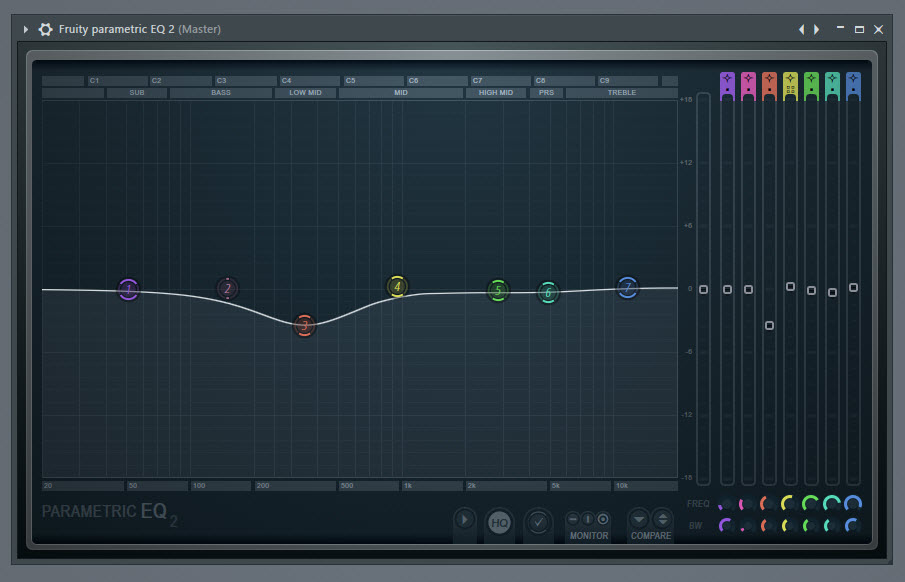The height and width of the screenshot is (582, 905).
Task: Set MONITOR to the circle spectrum option
Action: pyautogui.click(x=603, y=519)
